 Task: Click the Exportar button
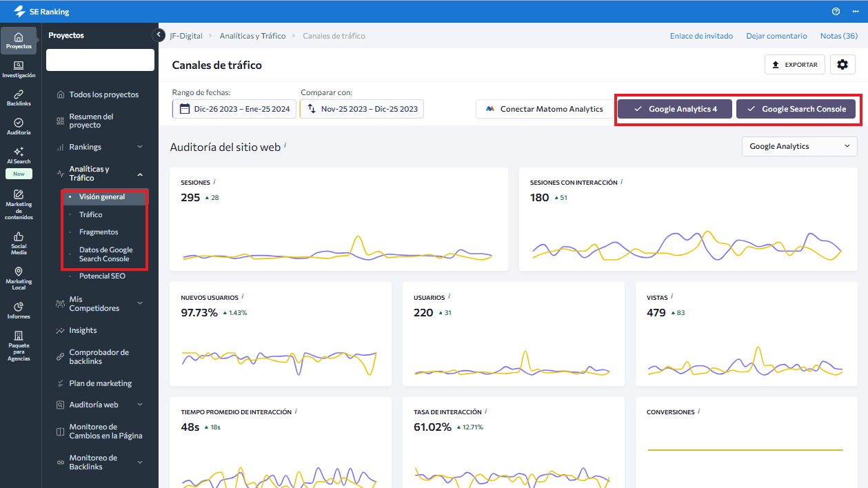pos(795,65)
